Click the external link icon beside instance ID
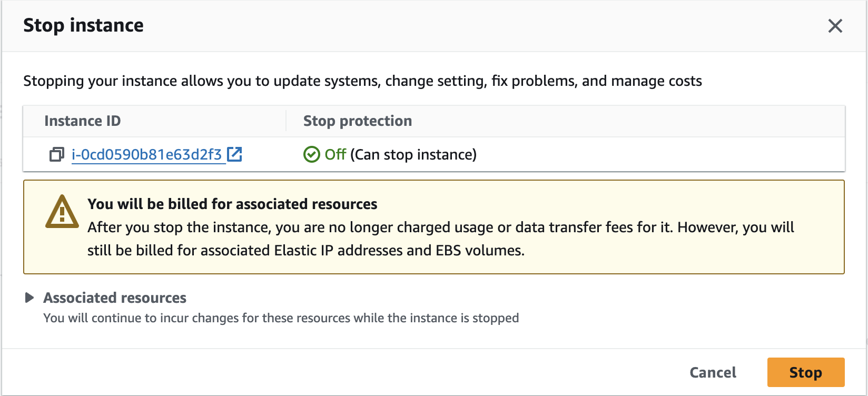868x396 pixels. (234, 154)
